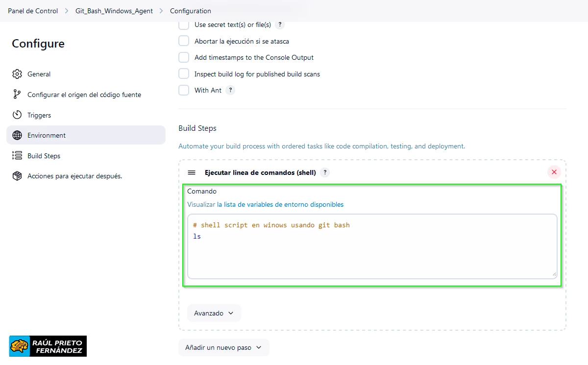Select the Environment globe icon
The width and height of the screenshot is (588, 365).
(17, 135)
